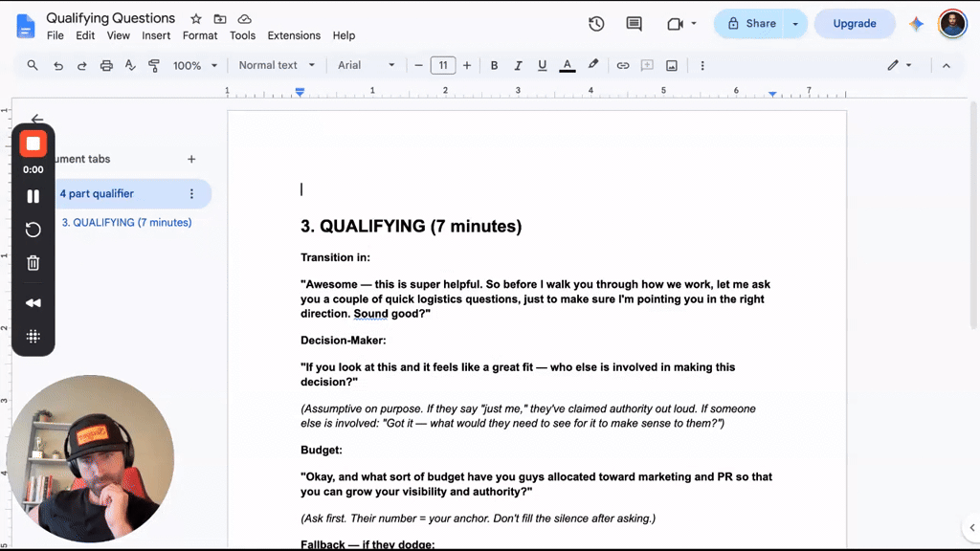
Task: Show the side panel chevron
Action: click(x=972, y=528)
